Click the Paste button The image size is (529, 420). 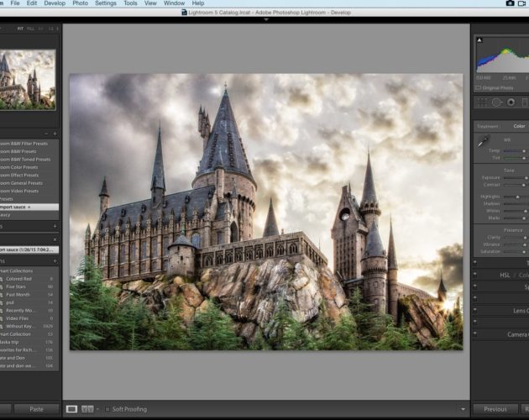(36, 409)
